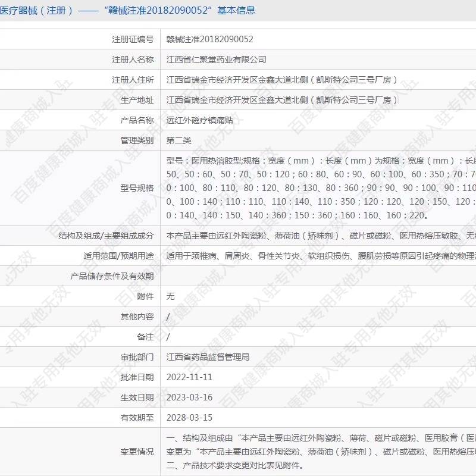
Task: Select the "结构及组成/主要组成成分" row label
Action: pos(106,236)
